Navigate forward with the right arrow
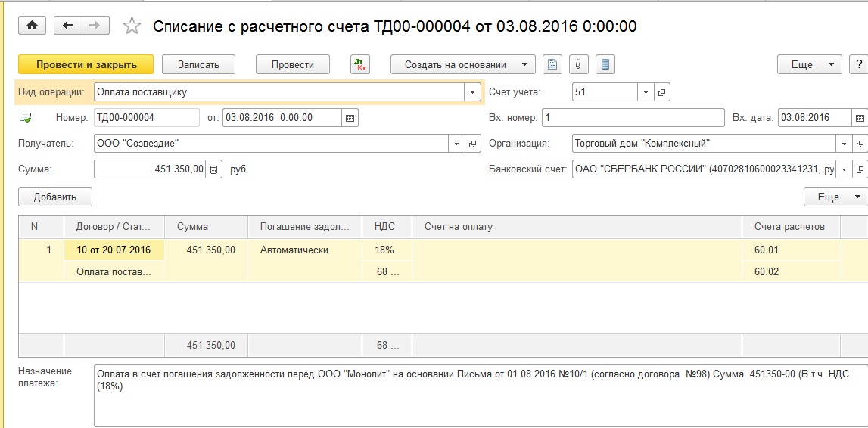This screenshot has height=428, width=868. pyautogui.click(x=95, y=26)
